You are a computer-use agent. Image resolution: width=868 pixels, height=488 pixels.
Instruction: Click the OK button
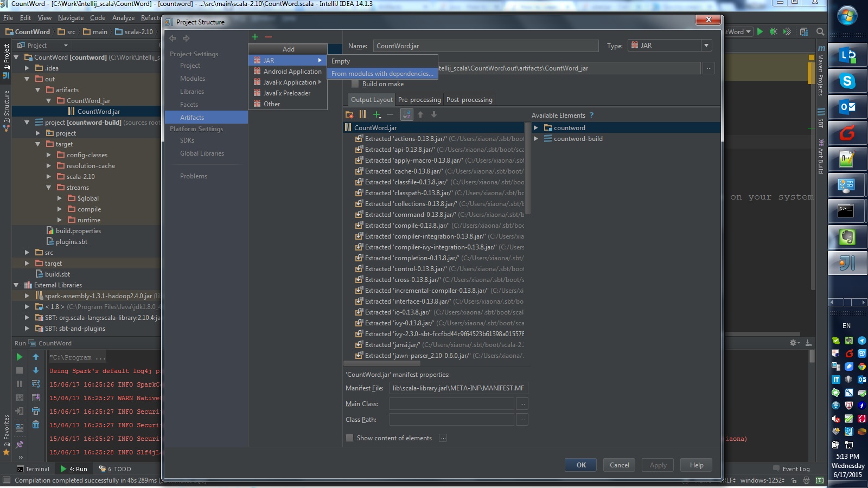[x=581, y=465]
